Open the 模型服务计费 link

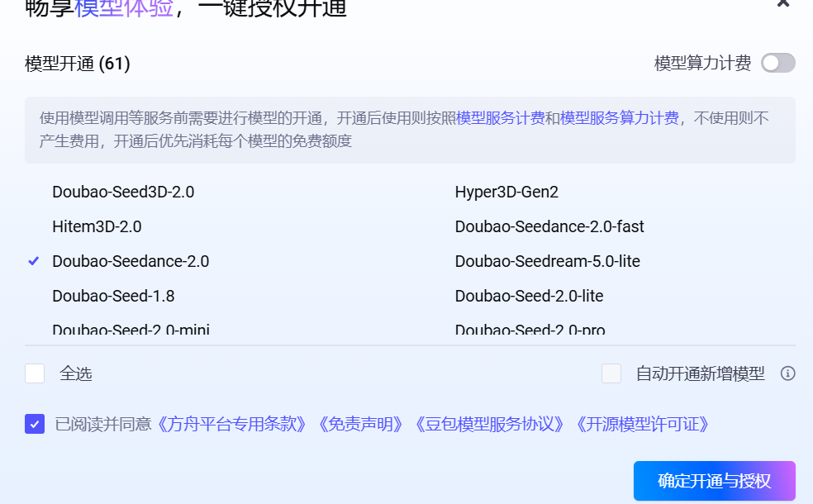point(501,118)
